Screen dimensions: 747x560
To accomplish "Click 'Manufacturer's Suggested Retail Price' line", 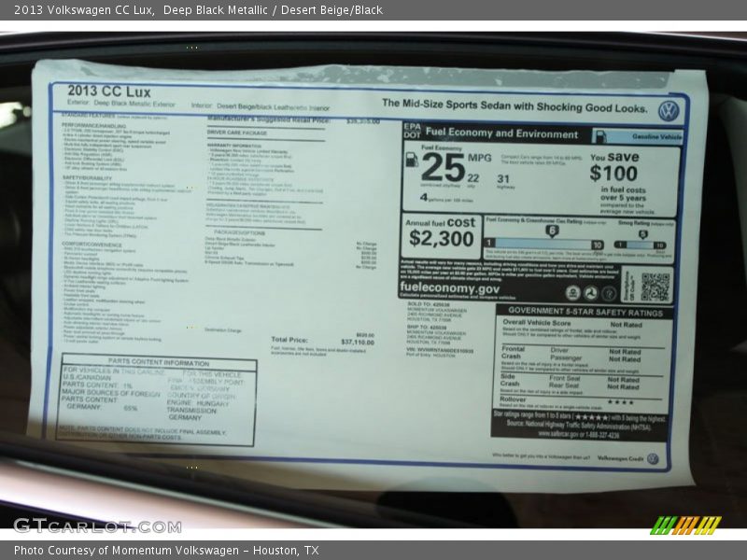I will click(293, 120).
